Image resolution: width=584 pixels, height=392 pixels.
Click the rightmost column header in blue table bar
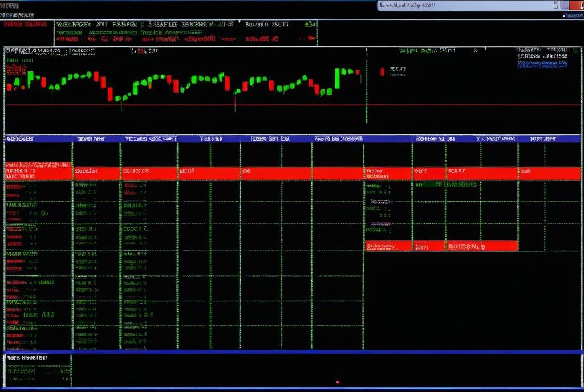coord(543,138)
